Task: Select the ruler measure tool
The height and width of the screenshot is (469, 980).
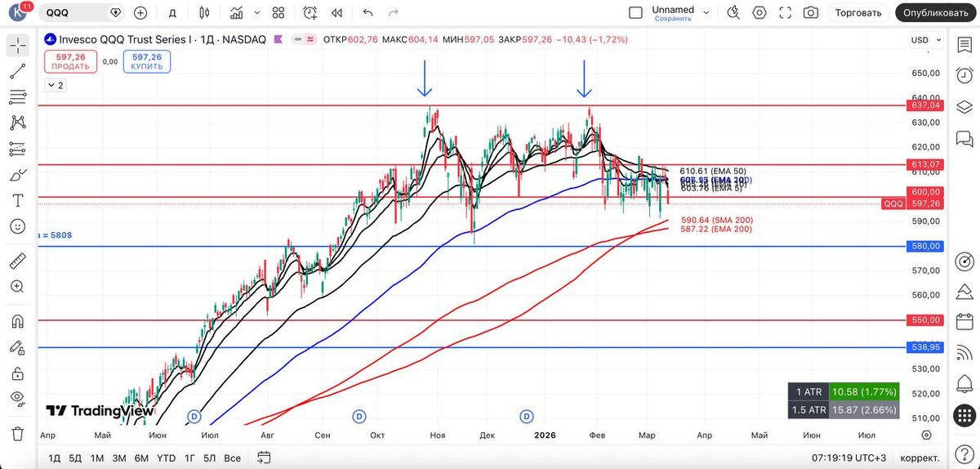Action: point(18,261)
